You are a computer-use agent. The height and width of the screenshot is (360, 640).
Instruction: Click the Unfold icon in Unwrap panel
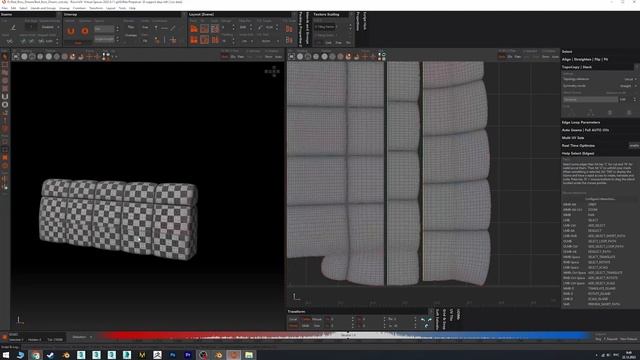71,31
